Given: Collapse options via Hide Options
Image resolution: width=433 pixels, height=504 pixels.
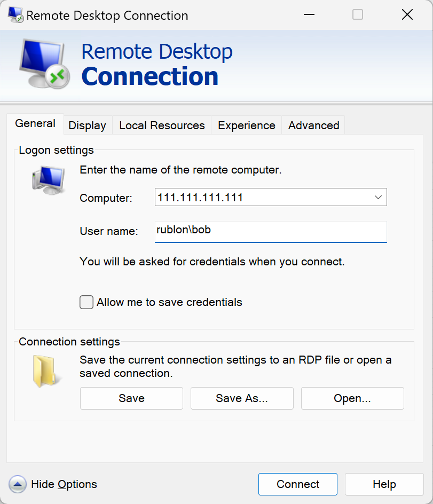Looking at the screenshot, I should (x=64, y=484).
